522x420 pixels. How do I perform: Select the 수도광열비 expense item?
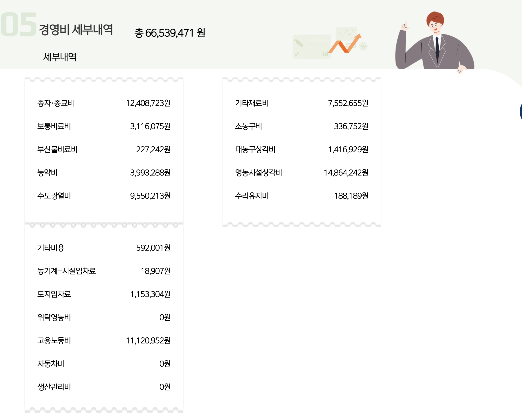pos(54,196)
